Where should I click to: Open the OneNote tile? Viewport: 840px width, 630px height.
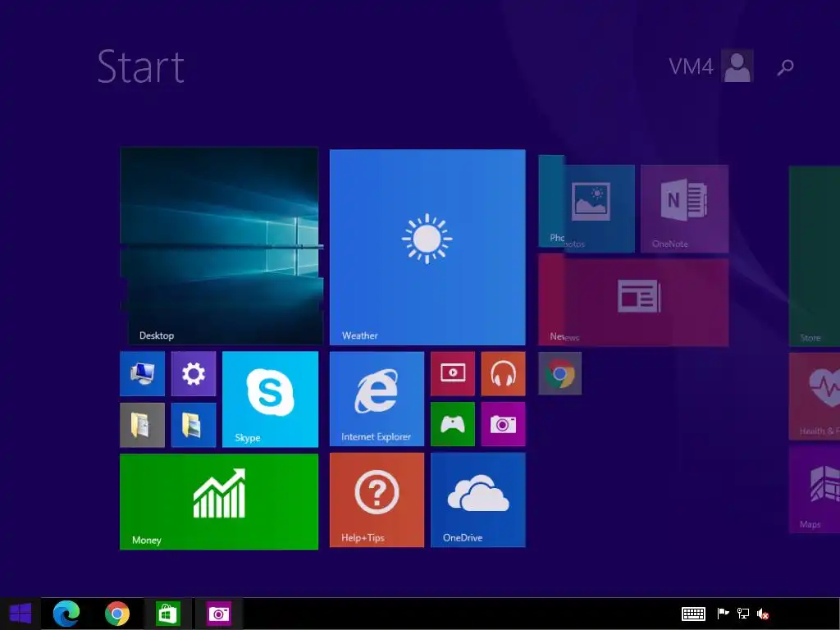[685, 209]
